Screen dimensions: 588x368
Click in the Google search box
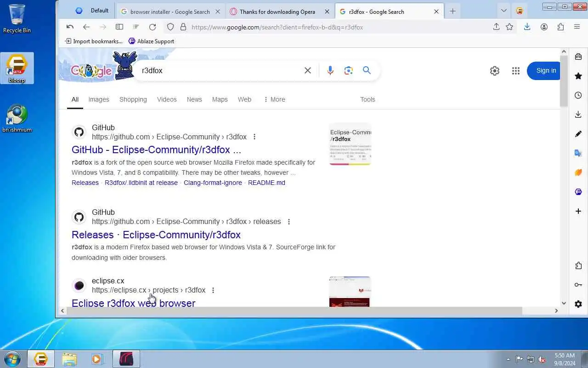point(220,70)
